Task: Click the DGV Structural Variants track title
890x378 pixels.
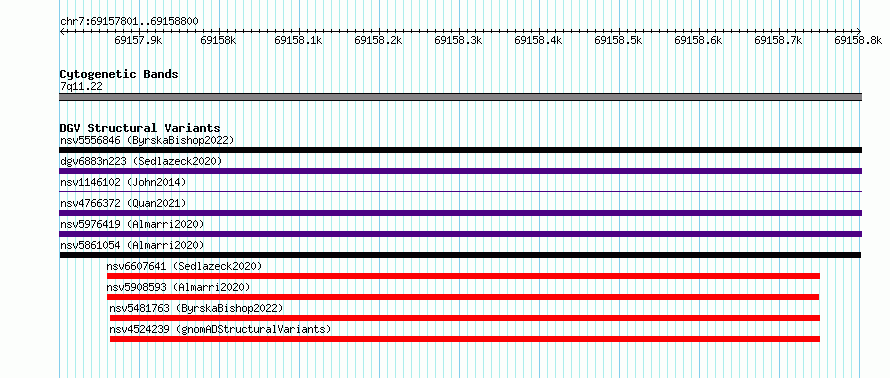Action: tap(140, 128)
